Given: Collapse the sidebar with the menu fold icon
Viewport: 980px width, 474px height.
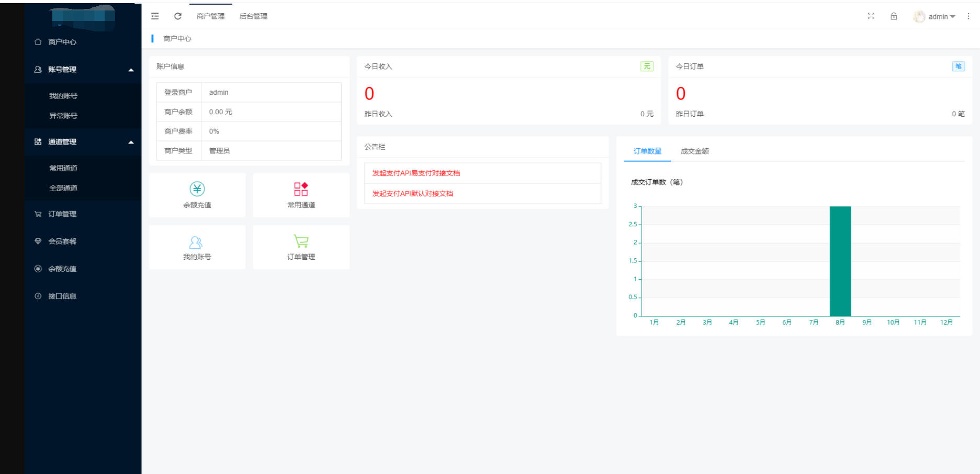Looking at the screenshot, I should 155,16.
